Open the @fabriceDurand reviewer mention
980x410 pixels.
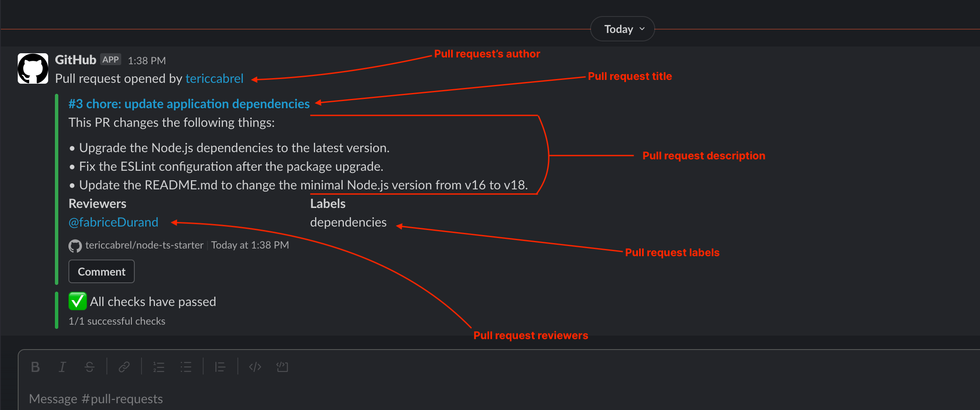113,222
